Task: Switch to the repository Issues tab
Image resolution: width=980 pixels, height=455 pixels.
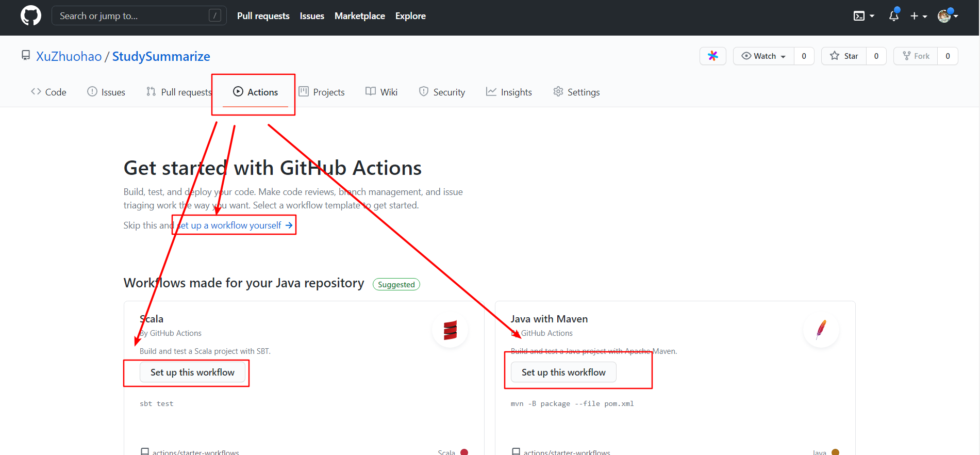Action: [x=106, y=92]
